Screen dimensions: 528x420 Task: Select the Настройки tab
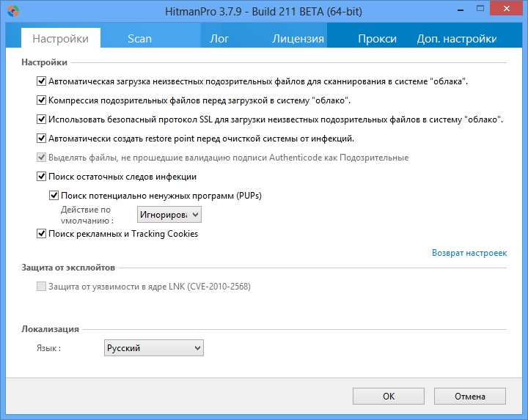click(x=61, y=39)
